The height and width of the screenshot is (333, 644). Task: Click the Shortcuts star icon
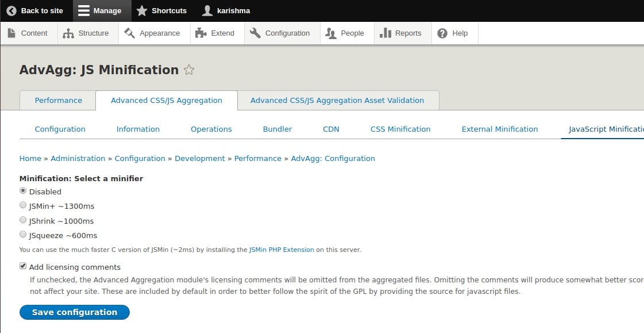click(x=142, y=11)
